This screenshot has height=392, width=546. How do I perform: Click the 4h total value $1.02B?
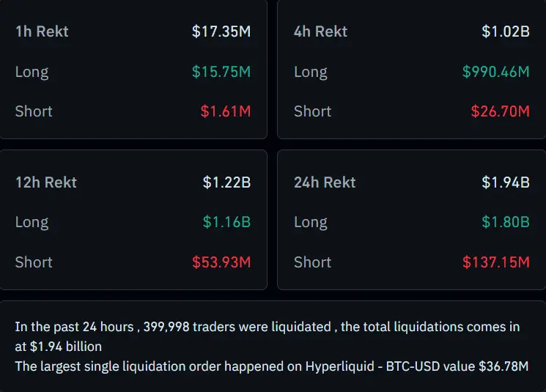[505, 32]
